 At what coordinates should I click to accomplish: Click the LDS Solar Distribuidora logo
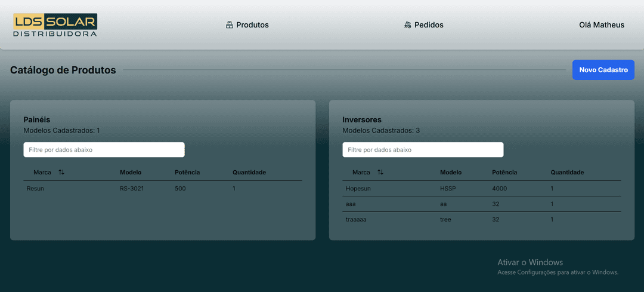(55, 25)
